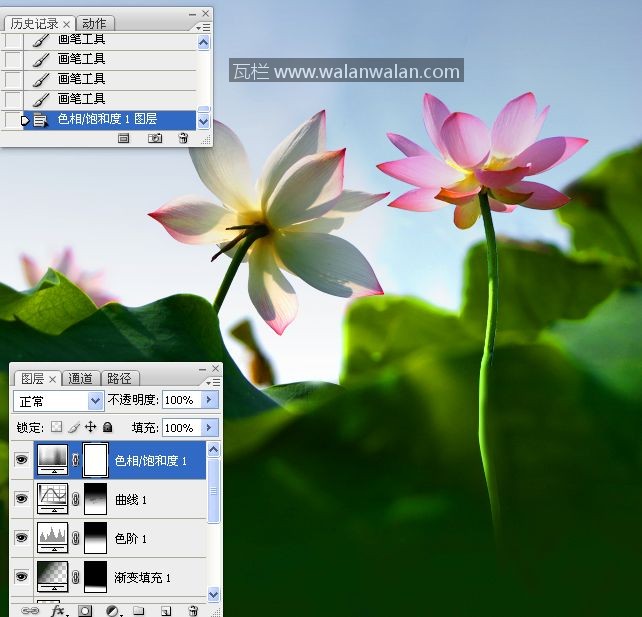Create new snapshot in History panel

pyautogui.click(x=155, y=139)
